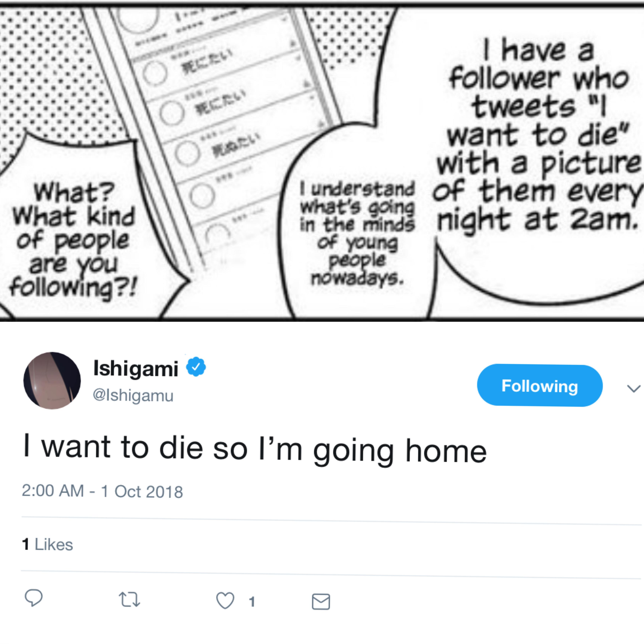The width and height of the screenshot is (644, 644).
Task: Click the blue verified badge
Action: pyautogui.click(x=196, y=366)
